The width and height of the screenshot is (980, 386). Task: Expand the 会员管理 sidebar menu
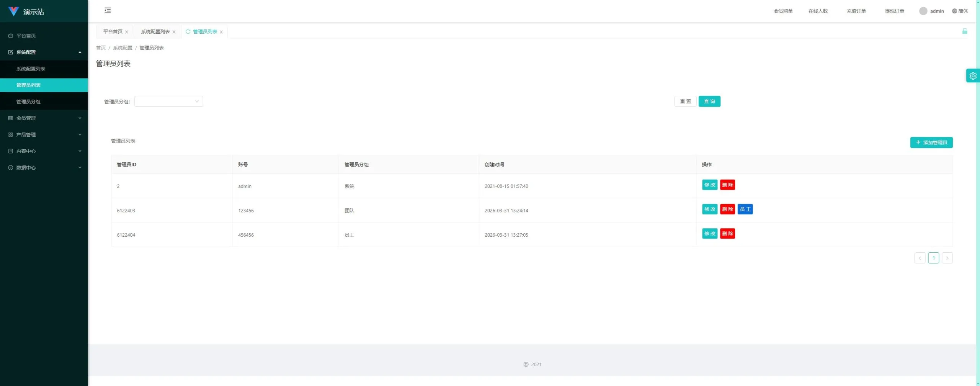click(44, 118)
